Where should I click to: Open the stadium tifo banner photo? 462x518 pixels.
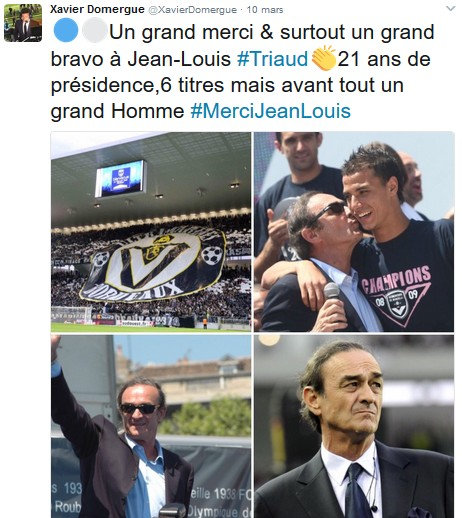click(x=151, y=232)
